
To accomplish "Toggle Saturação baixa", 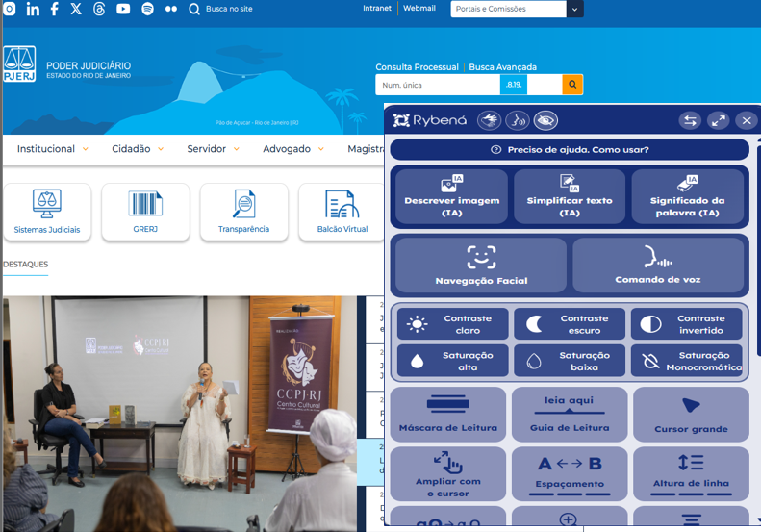I will 570,361.
